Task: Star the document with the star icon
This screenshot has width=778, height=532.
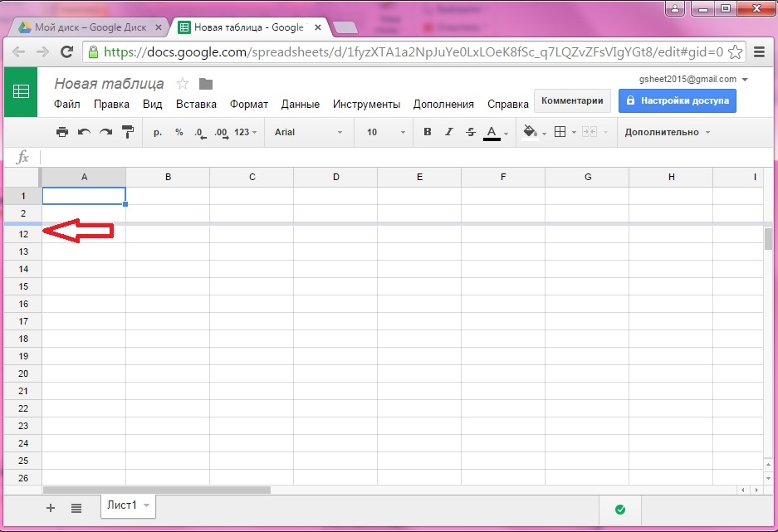Action: coord(183,83)
